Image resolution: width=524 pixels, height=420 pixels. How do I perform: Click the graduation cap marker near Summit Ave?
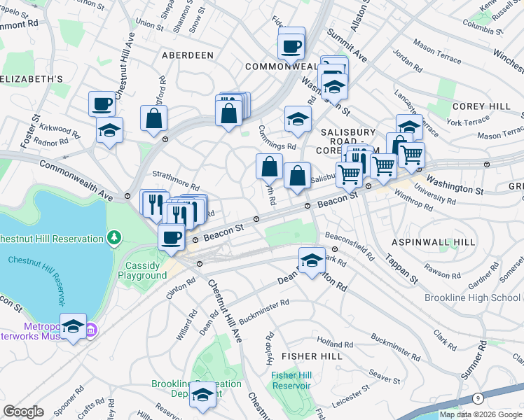click(334, 87)
